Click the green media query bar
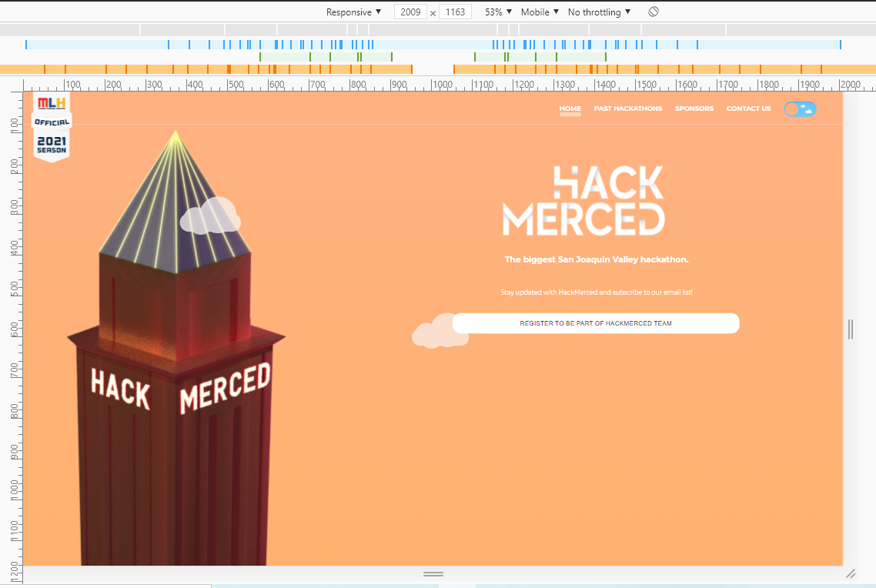Screen dimensions: 876x588 point(433,57)
